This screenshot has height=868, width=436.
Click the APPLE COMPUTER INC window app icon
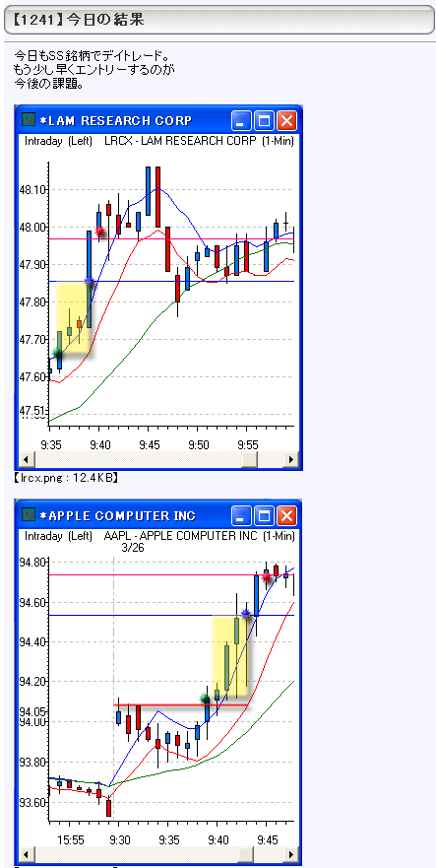pos(29,514)
